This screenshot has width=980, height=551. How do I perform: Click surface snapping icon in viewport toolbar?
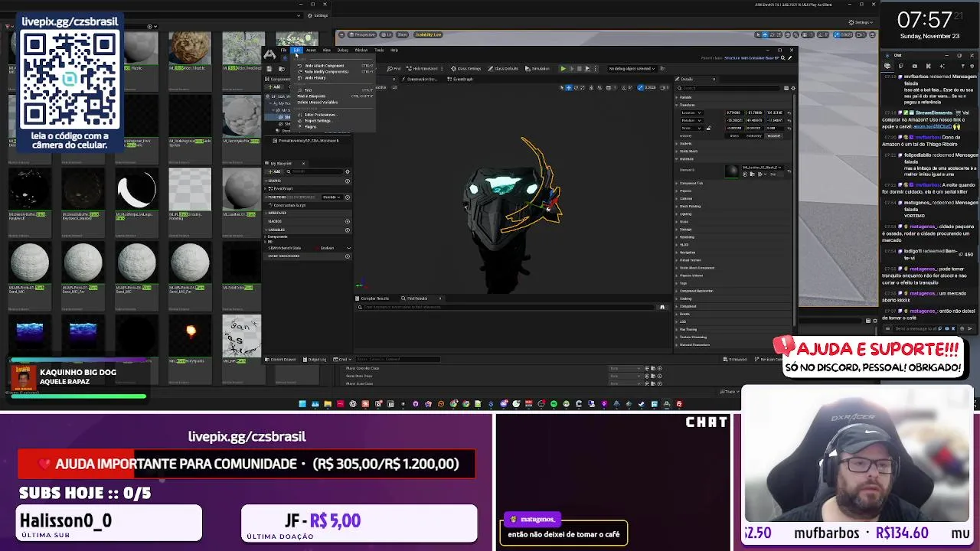coord(599,87)
